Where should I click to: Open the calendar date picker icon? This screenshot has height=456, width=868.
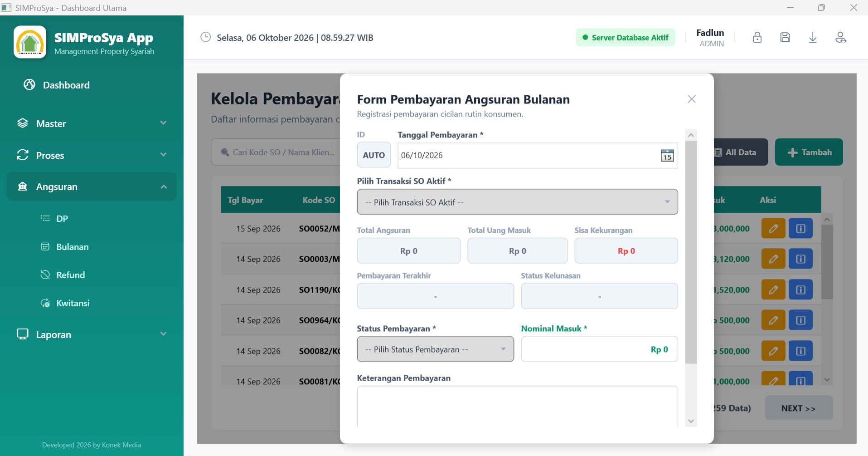click(x=667, y=156)
